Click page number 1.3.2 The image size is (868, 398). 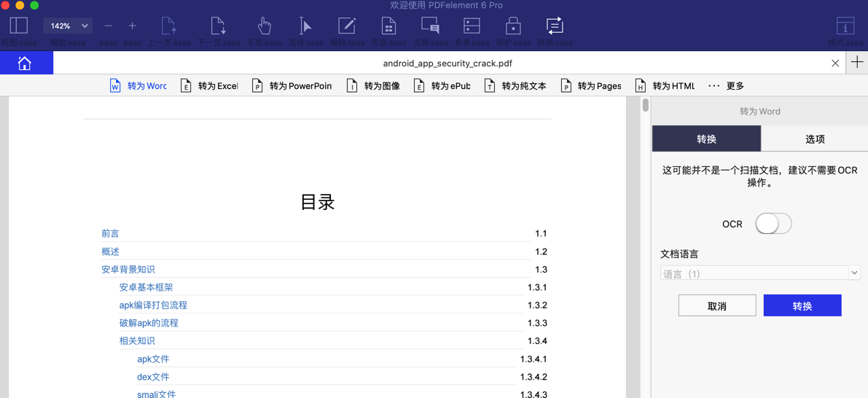[x=537, y=305]
